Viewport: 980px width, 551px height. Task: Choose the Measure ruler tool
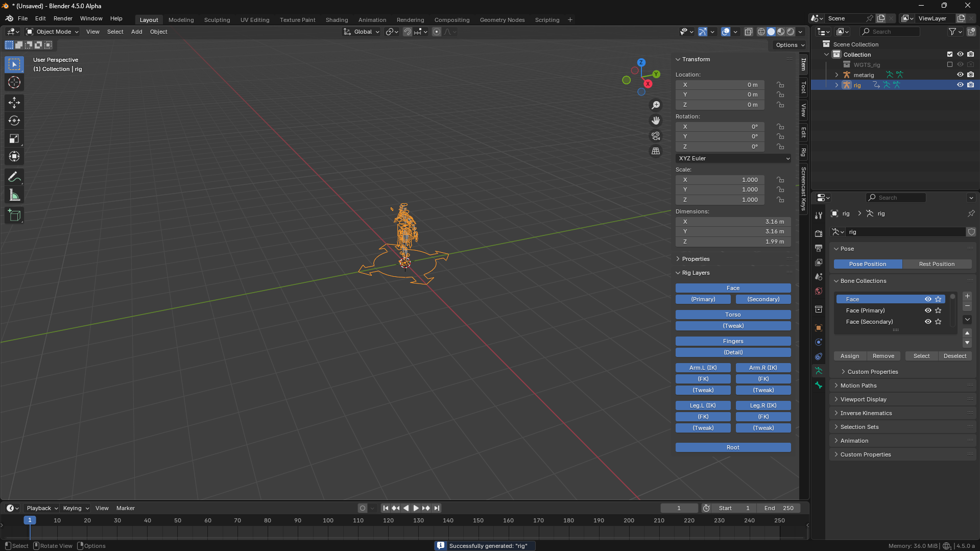(14, 195)
